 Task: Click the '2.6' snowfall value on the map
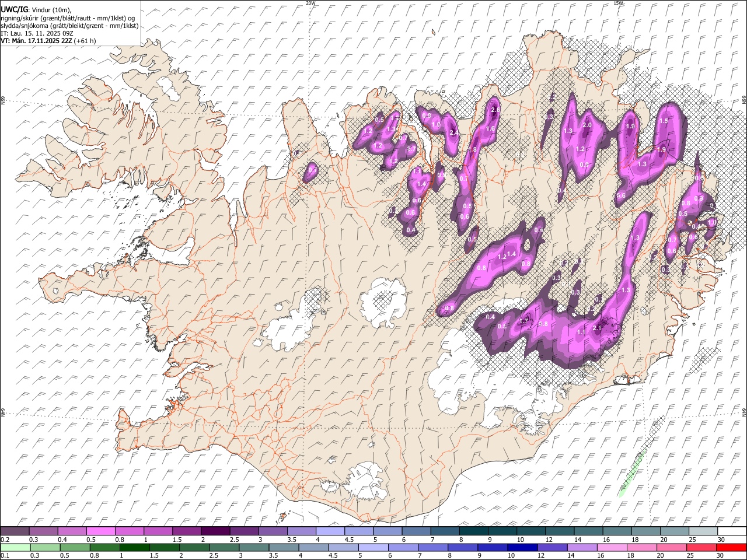click(495, 110)
